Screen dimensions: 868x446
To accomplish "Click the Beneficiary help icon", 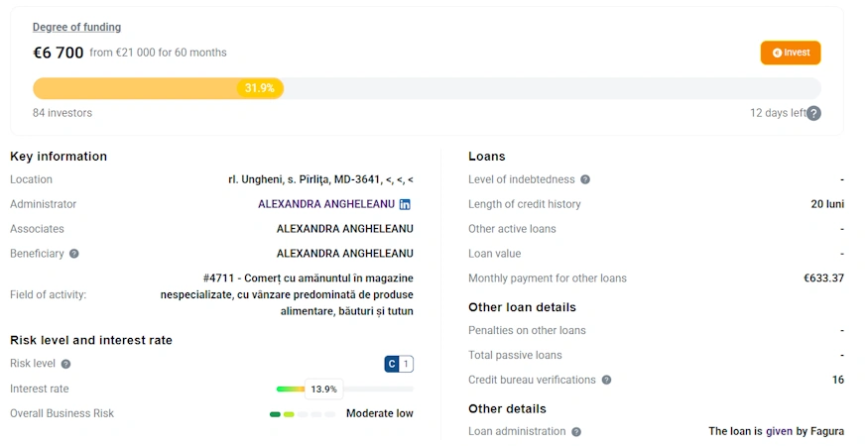I will pos(73,254).
